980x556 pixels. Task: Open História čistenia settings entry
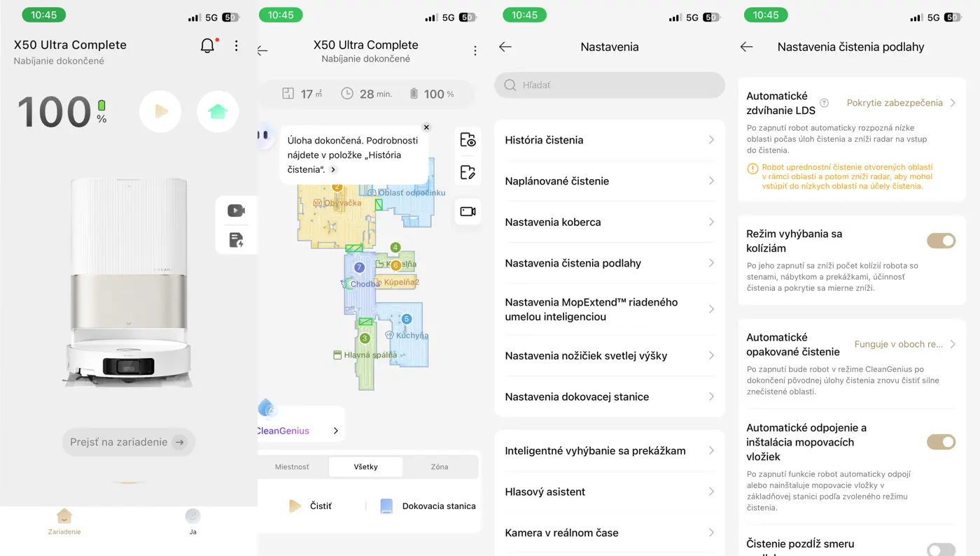tap(609, 140)
